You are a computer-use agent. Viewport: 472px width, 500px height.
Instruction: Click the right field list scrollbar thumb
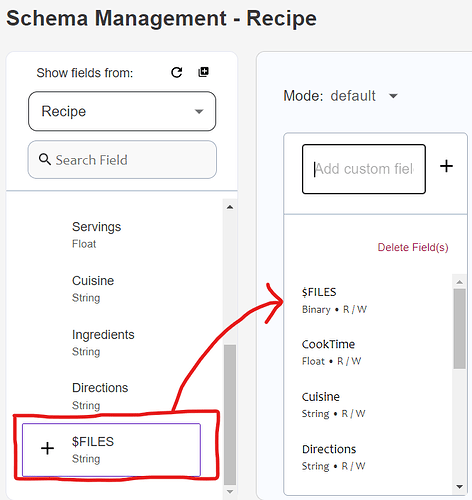[x=460, y=329]
